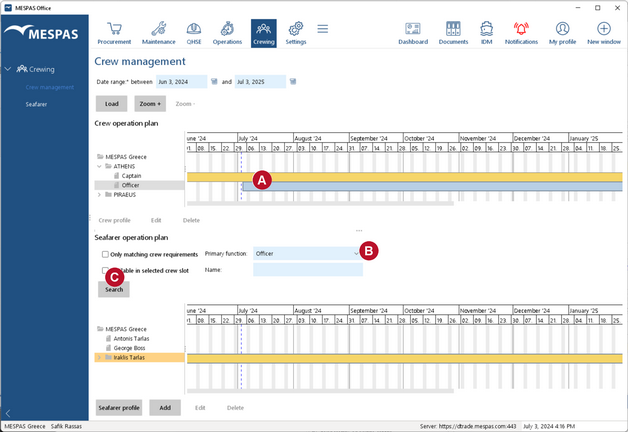The image size is (628, 432).
Task: Expand the PIRAEUS tree node
Action: point(99,195)
